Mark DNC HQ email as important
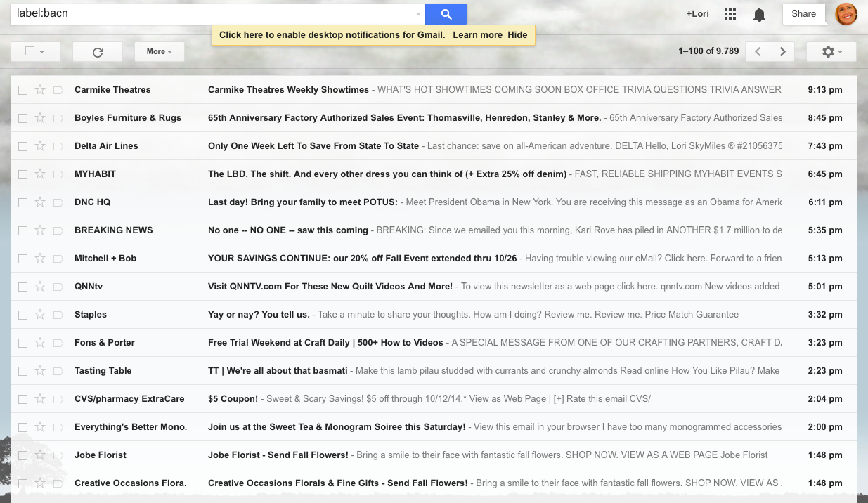The width and height of the screenshot is (868, 503). tap(58, 202)
